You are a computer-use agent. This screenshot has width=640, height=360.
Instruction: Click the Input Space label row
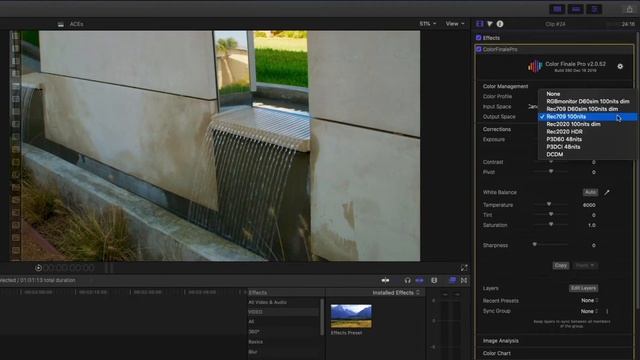(x=497, y=107)
